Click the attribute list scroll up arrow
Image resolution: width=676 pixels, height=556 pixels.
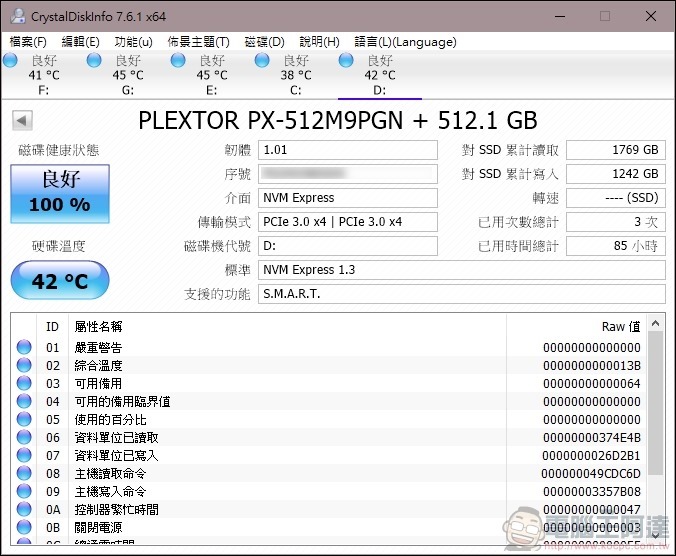656,323
